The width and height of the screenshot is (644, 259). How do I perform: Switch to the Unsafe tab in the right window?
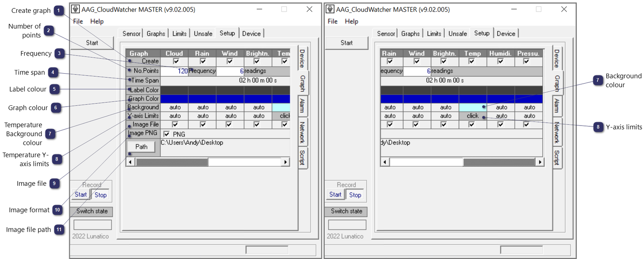(x=458, y=34)
